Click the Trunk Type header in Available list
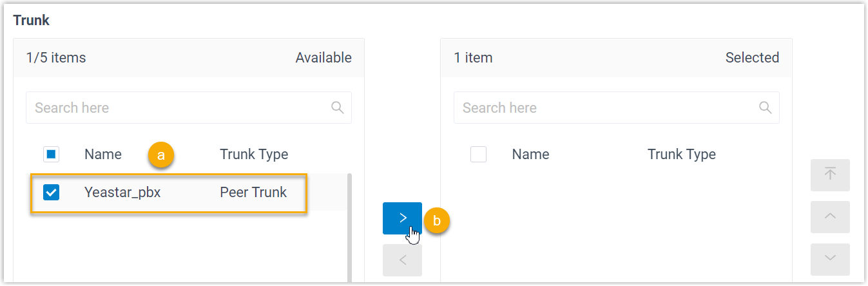The image size is (868, 286). [254, 155]
